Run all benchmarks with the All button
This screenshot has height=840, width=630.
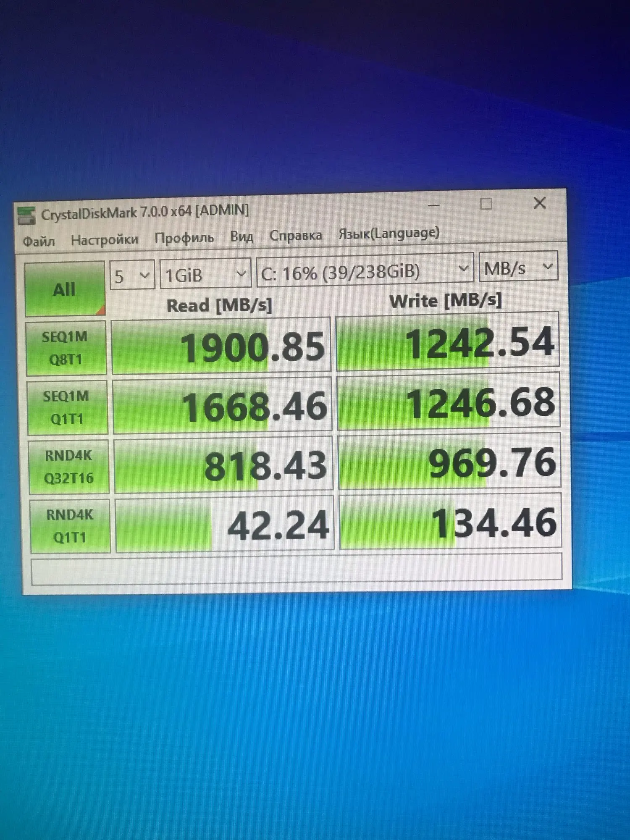[x=65, y=289]
